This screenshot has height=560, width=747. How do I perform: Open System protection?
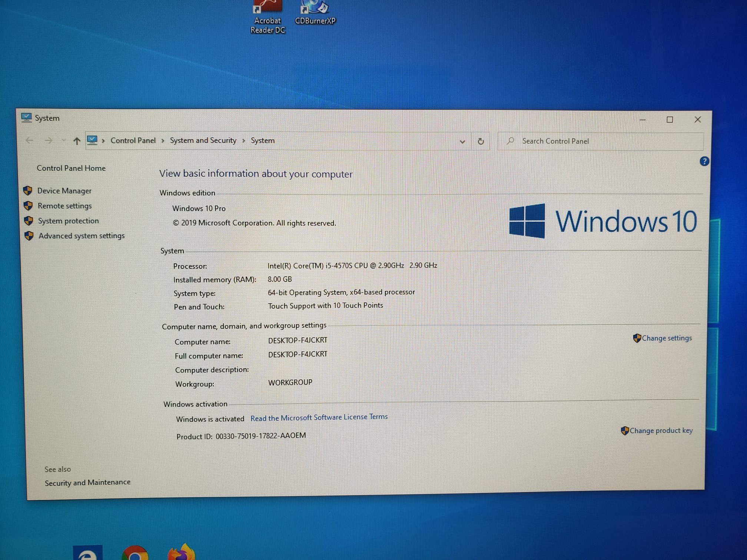pyautogui.click(x=69, y=221)
